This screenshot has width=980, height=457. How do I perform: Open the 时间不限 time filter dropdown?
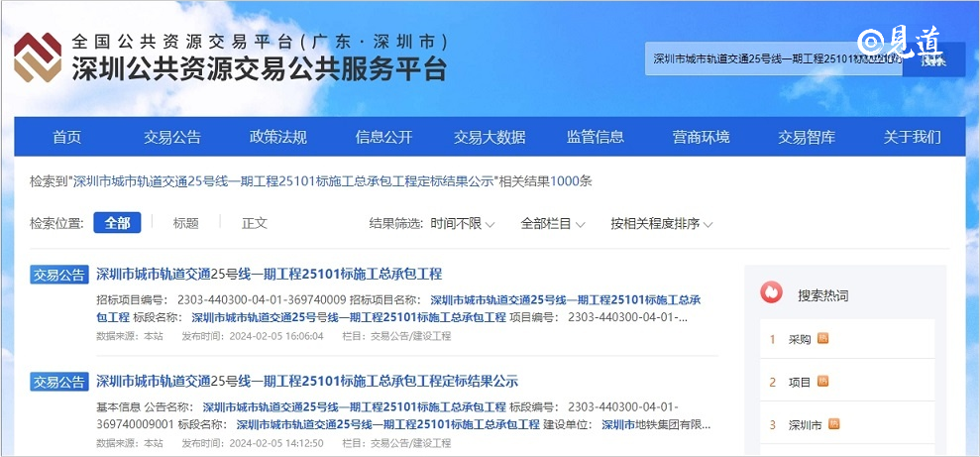click(462, 224)
